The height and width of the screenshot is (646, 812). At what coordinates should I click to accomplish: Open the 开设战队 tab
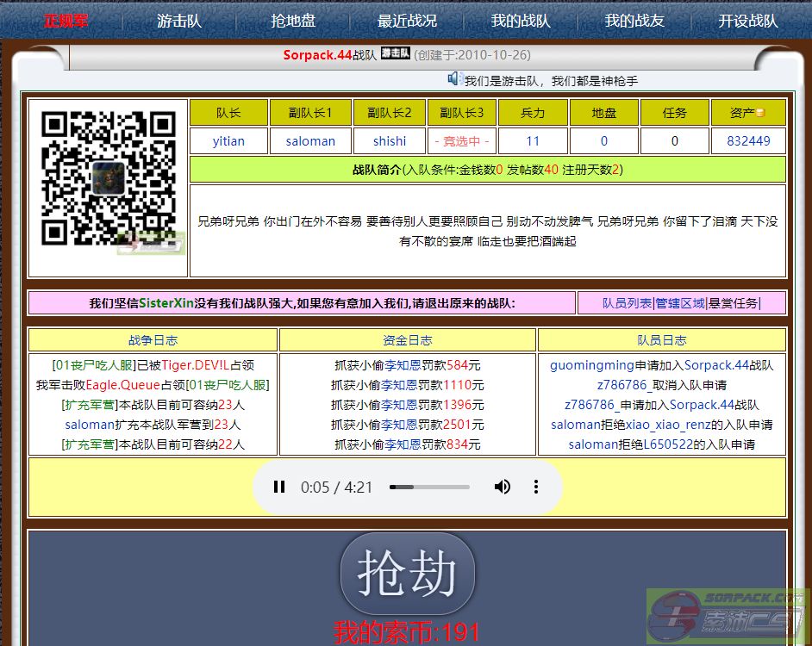pyautogui.click(x=748, y=21)
